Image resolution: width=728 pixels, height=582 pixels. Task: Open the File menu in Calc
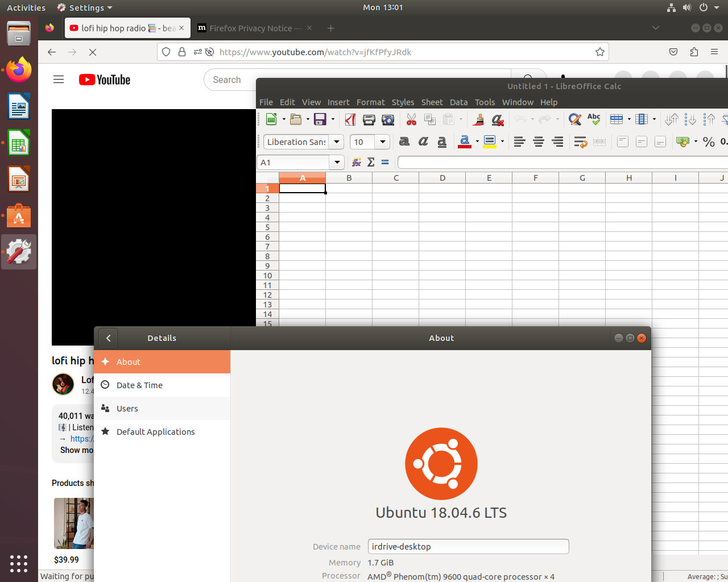click(266, 102)
